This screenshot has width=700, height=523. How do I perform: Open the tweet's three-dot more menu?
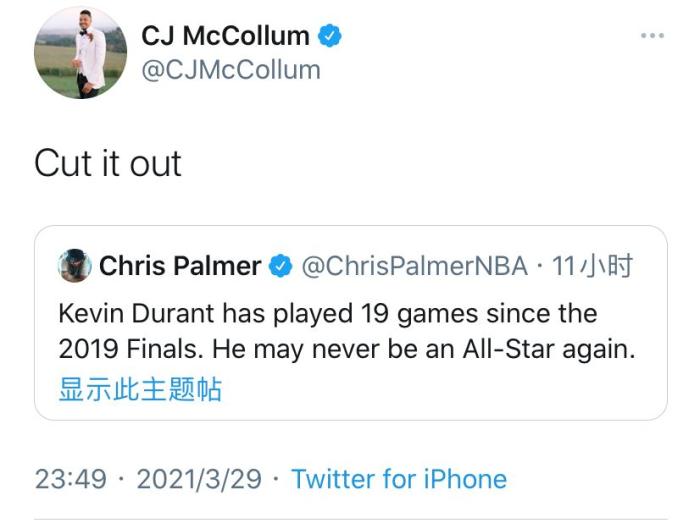[652, 36]
